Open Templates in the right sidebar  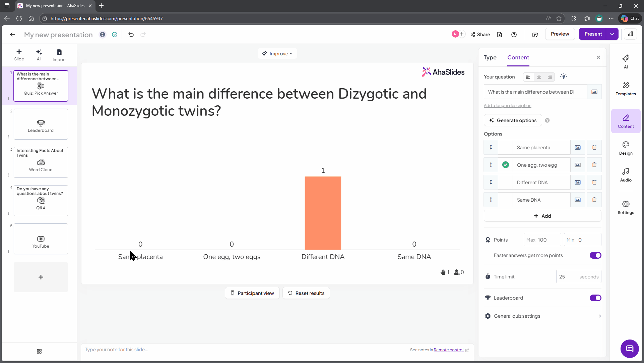click(626, 89)
